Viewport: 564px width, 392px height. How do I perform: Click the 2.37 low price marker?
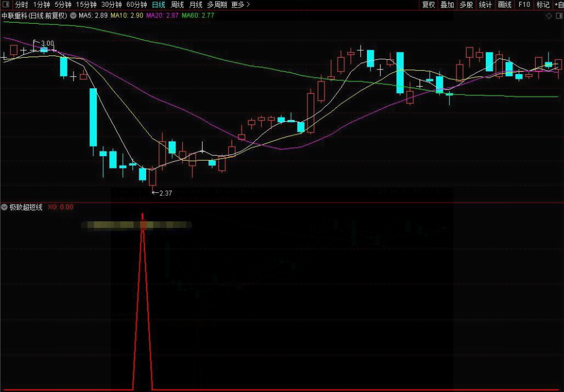click(165, 193)
